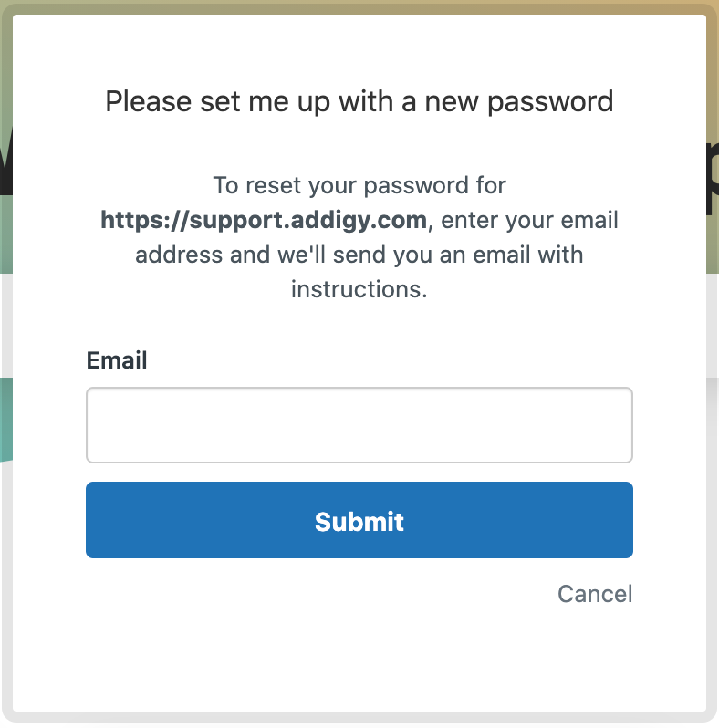Place cursor in the Email box
The image size is (719, 728).
click(x=359, y=425)
